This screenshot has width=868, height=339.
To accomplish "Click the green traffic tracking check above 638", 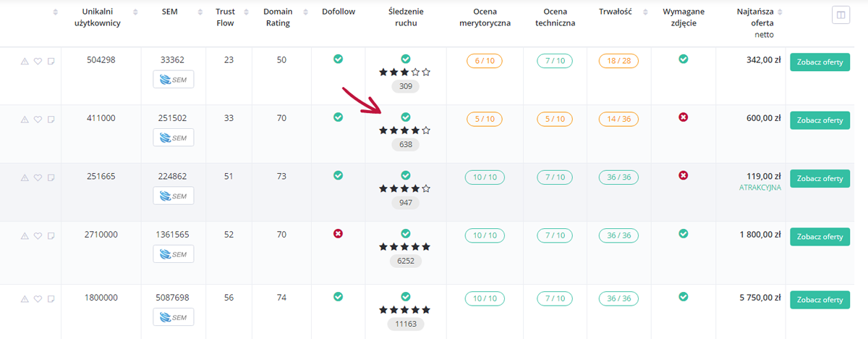I will coord(405,117).
